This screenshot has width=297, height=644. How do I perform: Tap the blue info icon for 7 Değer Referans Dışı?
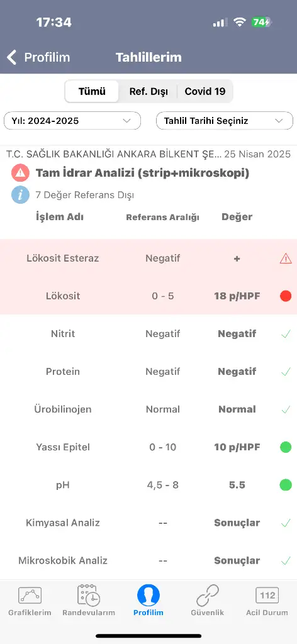click(20, 195)
